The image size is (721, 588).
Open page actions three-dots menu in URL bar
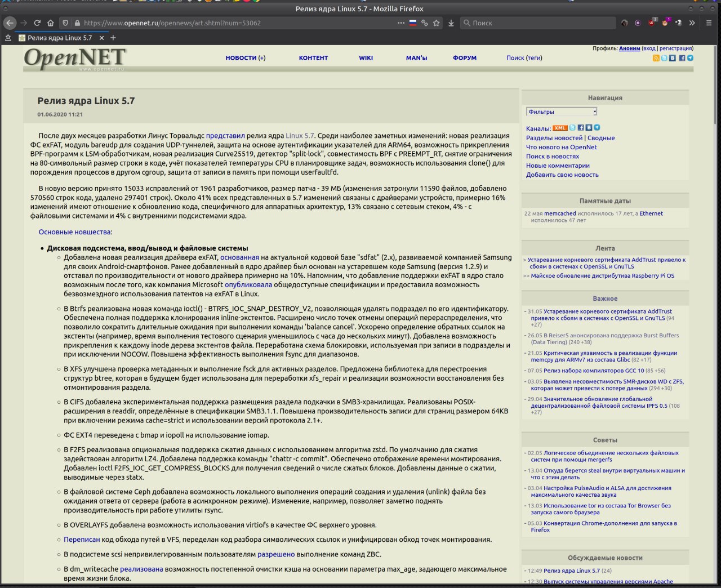click(401, 23)
